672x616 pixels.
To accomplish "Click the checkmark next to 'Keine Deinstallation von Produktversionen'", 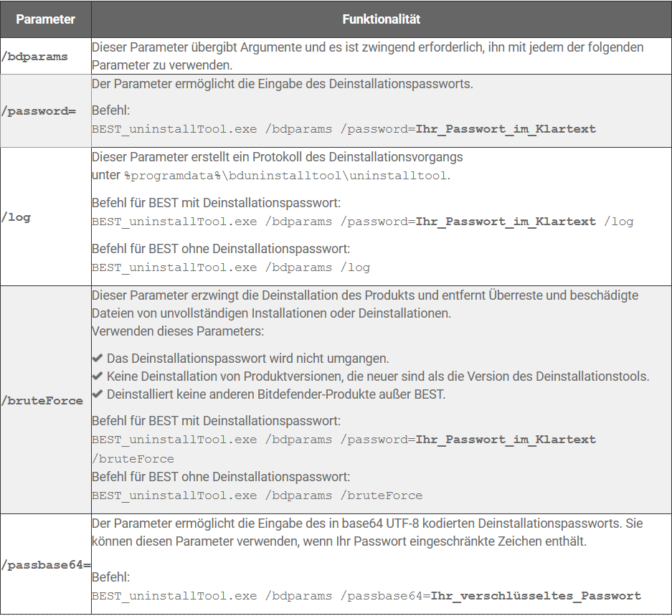I will [x=98, y=376].
